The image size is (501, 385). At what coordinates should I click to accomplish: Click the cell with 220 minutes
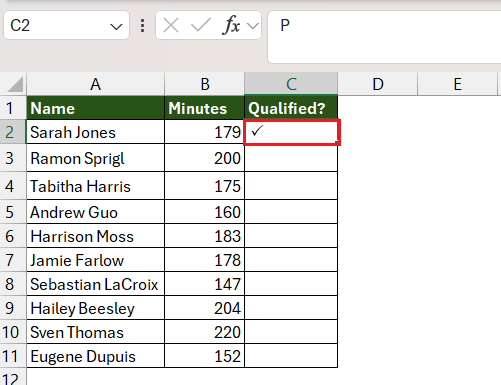click(205, 332)
